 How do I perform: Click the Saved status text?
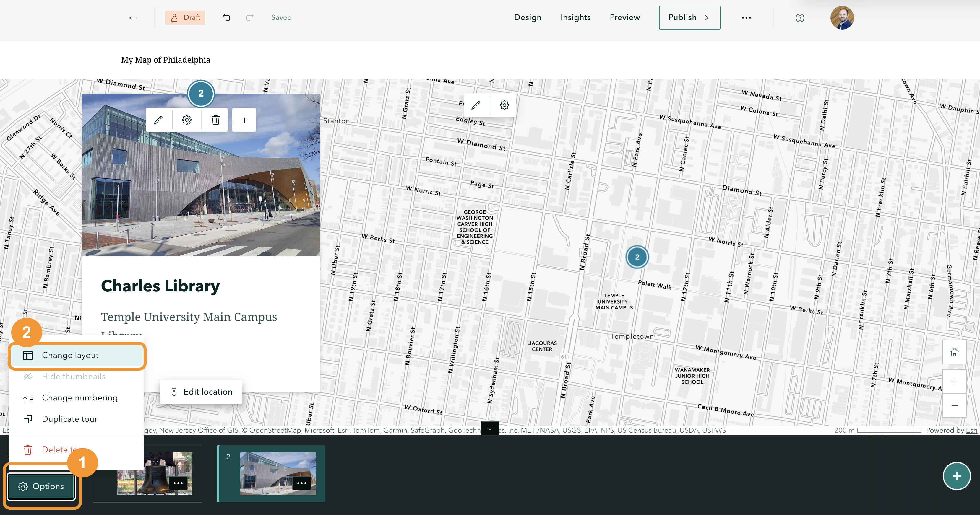tap(281, 17)
